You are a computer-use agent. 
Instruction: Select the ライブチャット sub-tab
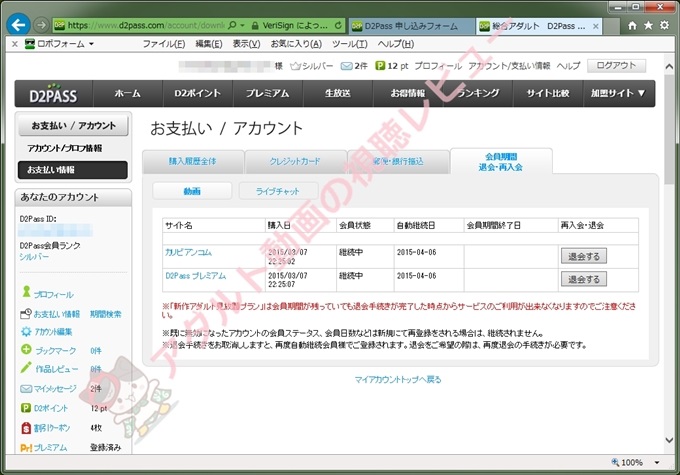[x=278, y=191]
